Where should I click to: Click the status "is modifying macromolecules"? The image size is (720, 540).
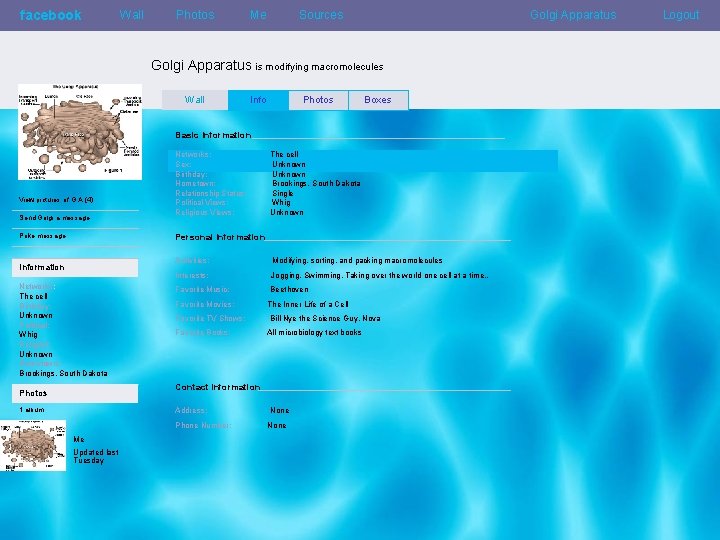tap(319, 67)
